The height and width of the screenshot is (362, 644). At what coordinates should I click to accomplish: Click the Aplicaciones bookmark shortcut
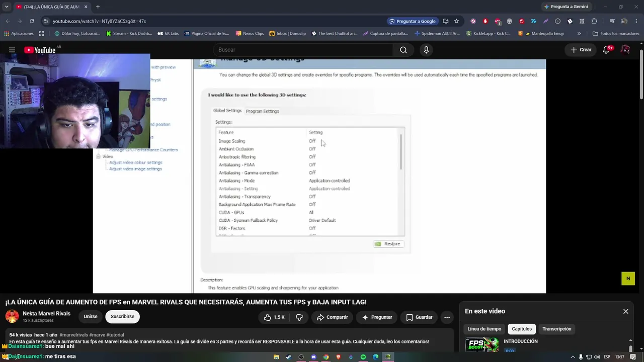19,34
